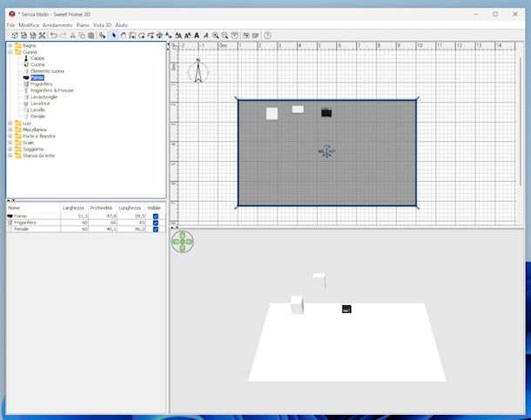Click the Undo toolbar icon
Image resolution: width=531 pixels, height=420 pixels.
pyautogui.click(x=53, y=35)
